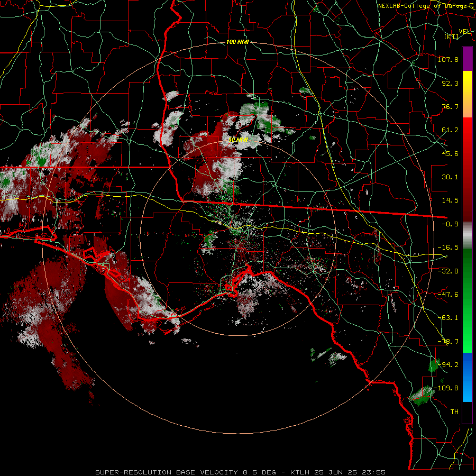Click the TH label below the scale
This screenshot has width=476, height=476.
[454, 412]
